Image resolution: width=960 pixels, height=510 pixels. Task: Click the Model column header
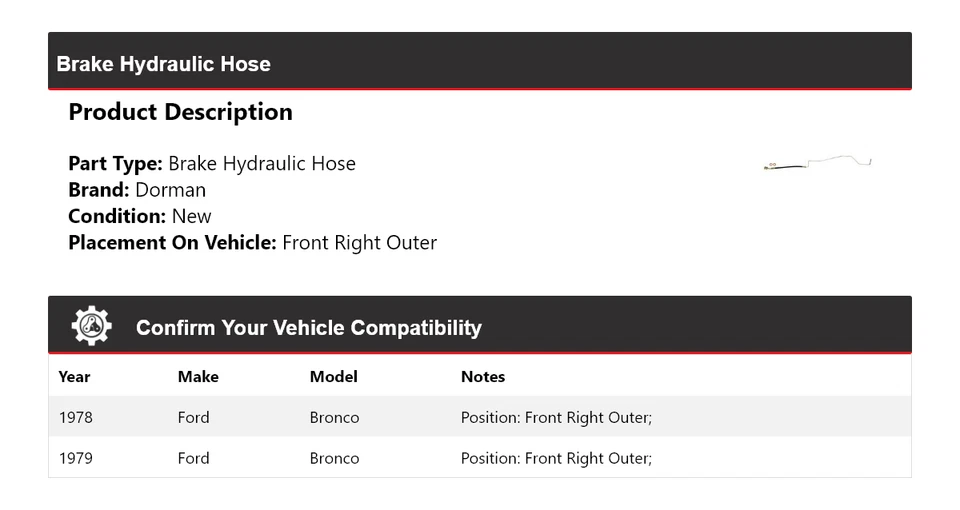333,377
